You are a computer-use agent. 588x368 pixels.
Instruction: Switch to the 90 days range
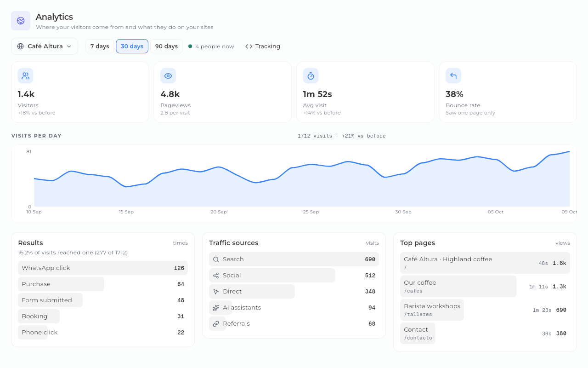point(166,46)
